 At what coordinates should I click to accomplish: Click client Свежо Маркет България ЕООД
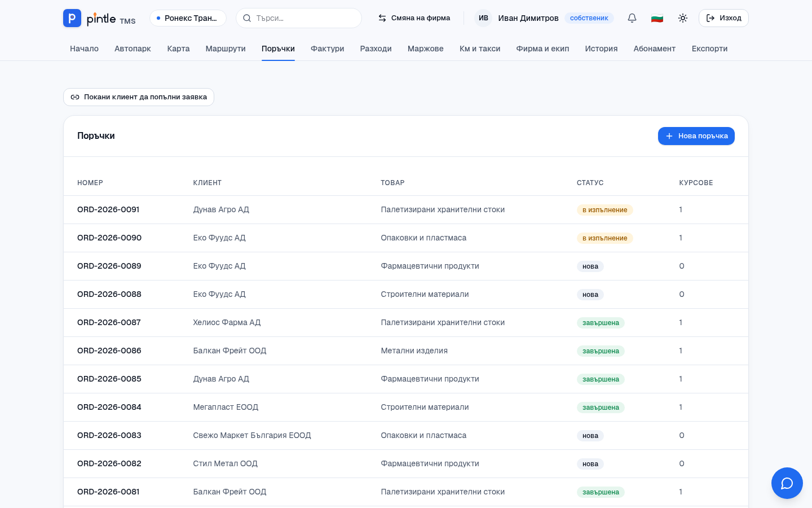[252, 435]
